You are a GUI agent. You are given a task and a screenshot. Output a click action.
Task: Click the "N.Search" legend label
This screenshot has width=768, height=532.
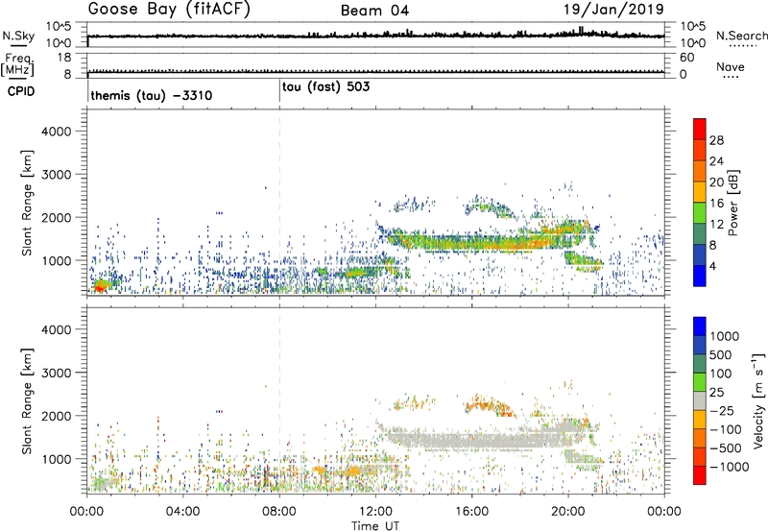click(741, 36)
